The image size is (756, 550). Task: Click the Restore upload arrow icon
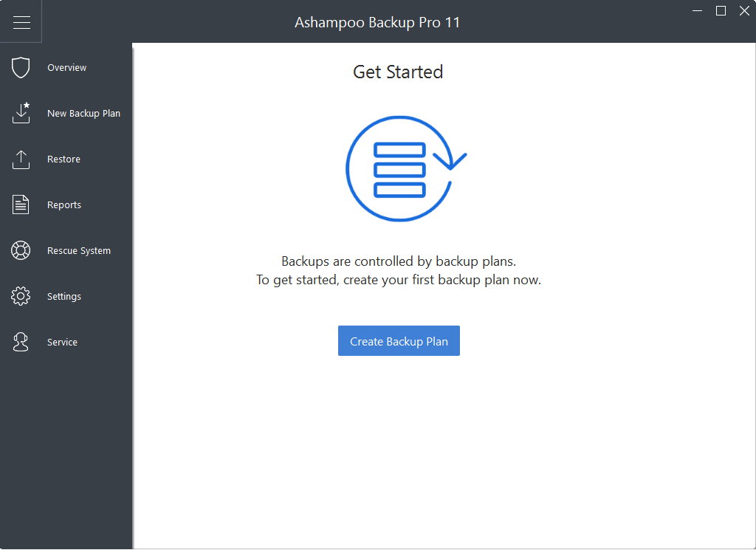[x=21, y=159]
